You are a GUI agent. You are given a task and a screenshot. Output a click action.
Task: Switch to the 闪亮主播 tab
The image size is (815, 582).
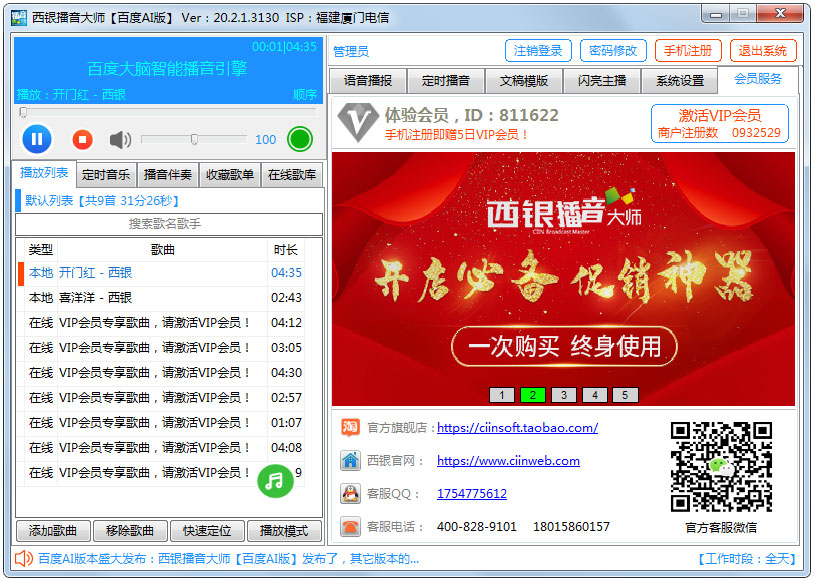tap(601, 81)
